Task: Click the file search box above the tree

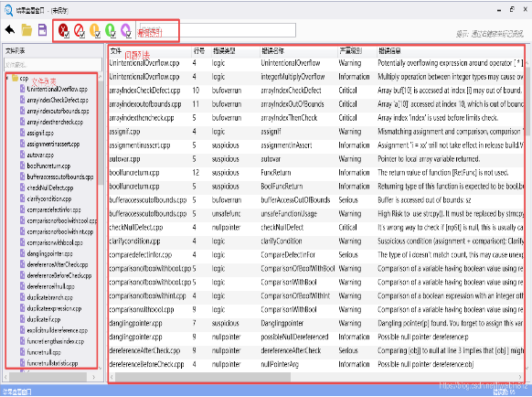Action: [53, 65]
